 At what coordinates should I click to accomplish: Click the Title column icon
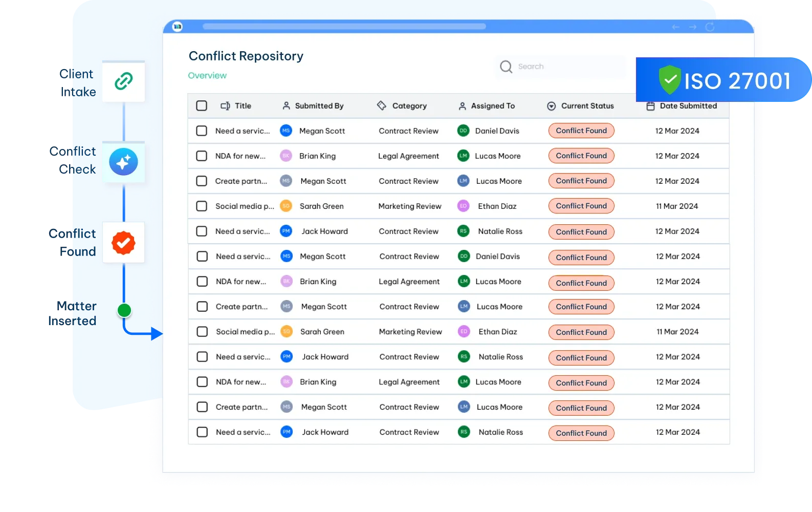(x=225, y=106)
